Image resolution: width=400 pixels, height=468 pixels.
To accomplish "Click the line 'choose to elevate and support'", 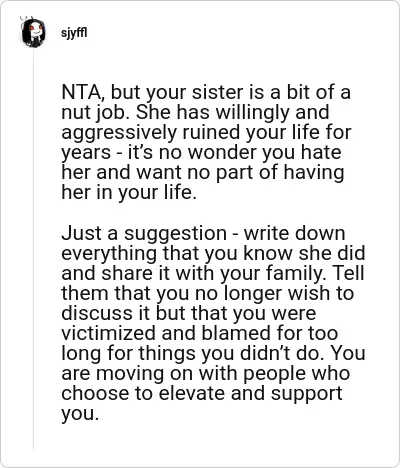I will 202,394.
